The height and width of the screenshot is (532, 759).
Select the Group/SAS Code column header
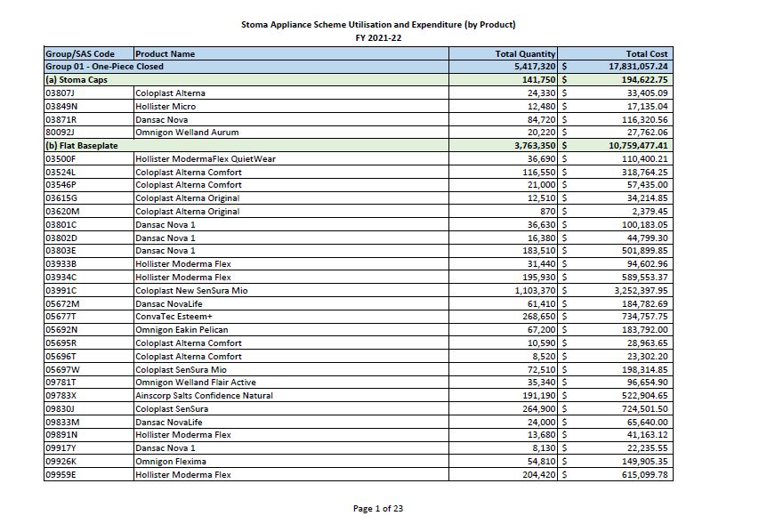89,53
